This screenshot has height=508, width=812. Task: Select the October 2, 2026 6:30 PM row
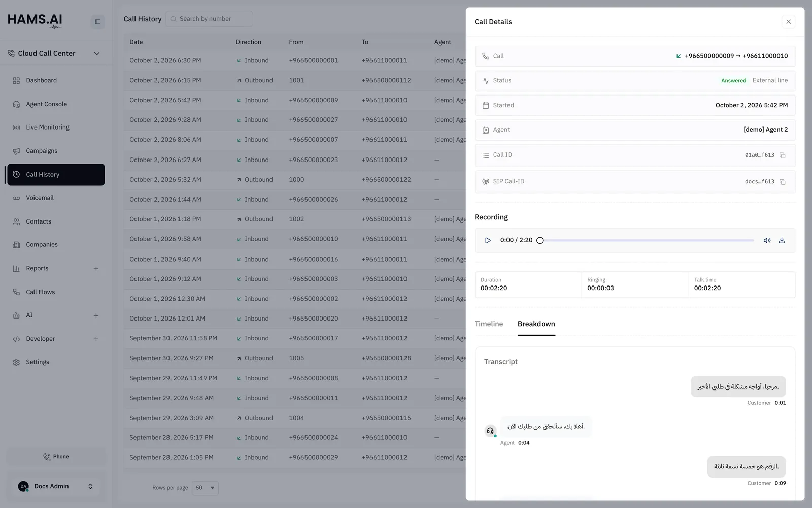294,60
